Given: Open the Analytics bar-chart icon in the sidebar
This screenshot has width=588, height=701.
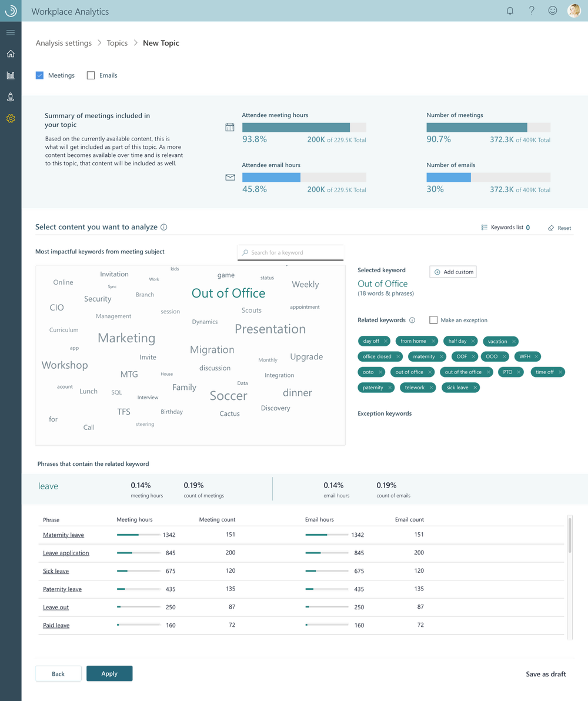Looking at the screenshot, I should pyautogui.click(x=10, y=75).
